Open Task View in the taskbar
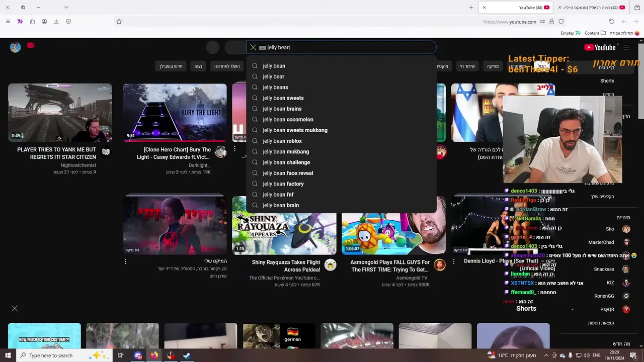 point(121,355)
